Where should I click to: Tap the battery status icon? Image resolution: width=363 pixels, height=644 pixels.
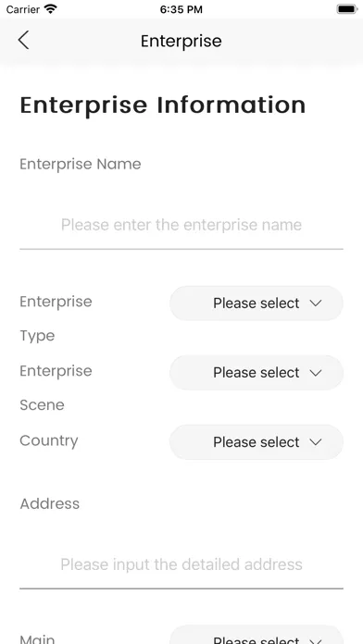[347, 9]
